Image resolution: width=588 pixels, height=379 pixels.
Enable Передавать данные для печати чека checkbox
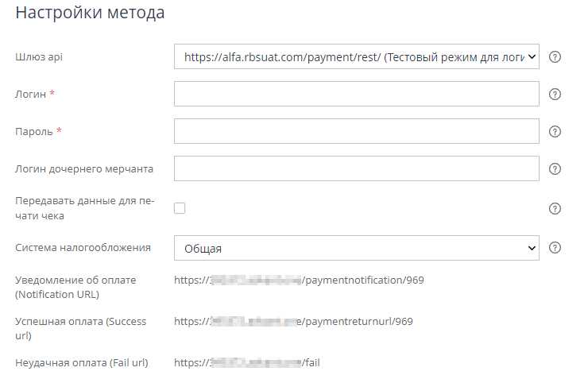click(x=180, y=208)
